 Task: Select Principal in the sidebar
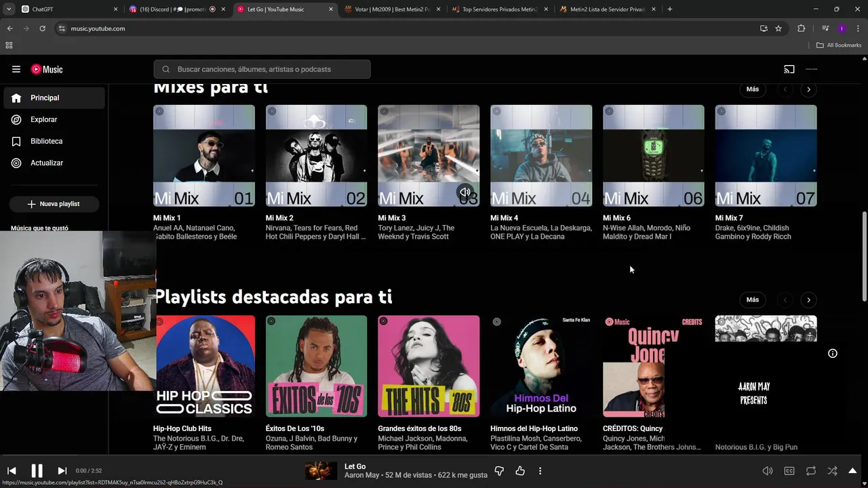coord(54,98)
